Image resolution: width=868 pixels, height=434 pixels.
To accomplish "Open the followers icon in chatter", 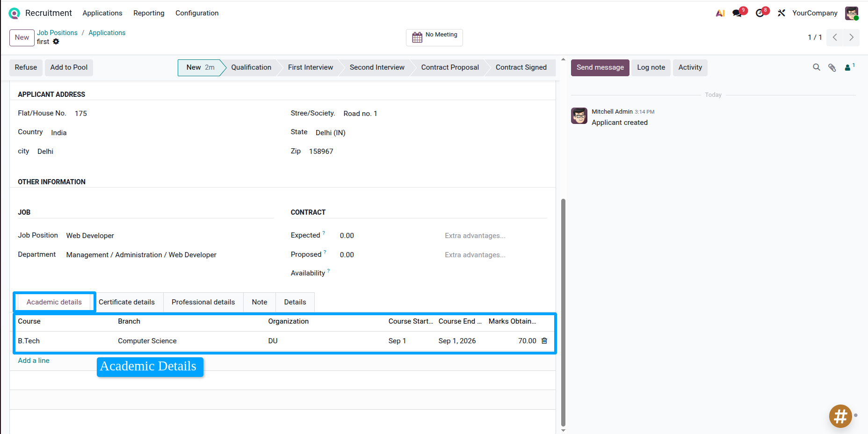I will 849,67.
